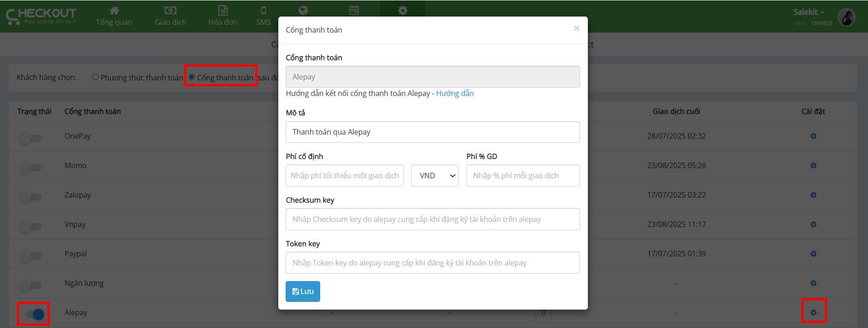
Task: Open the Hóa đơn document icon
Action: click(223, 11)
